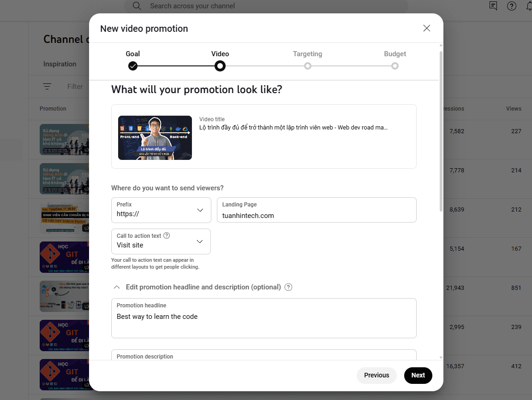Switch to the Inspiration tab

pyautogui.click(x=60, y=64)
